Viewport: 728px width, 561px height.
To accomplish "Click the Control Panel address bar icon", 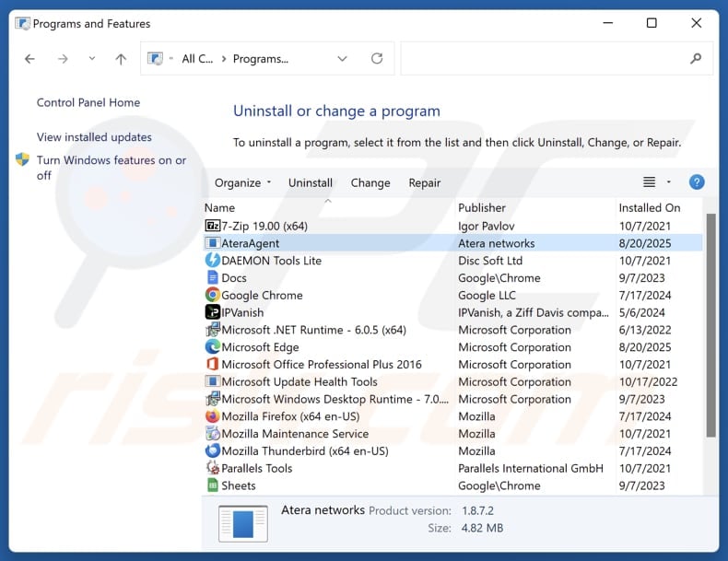I will 155,58.
